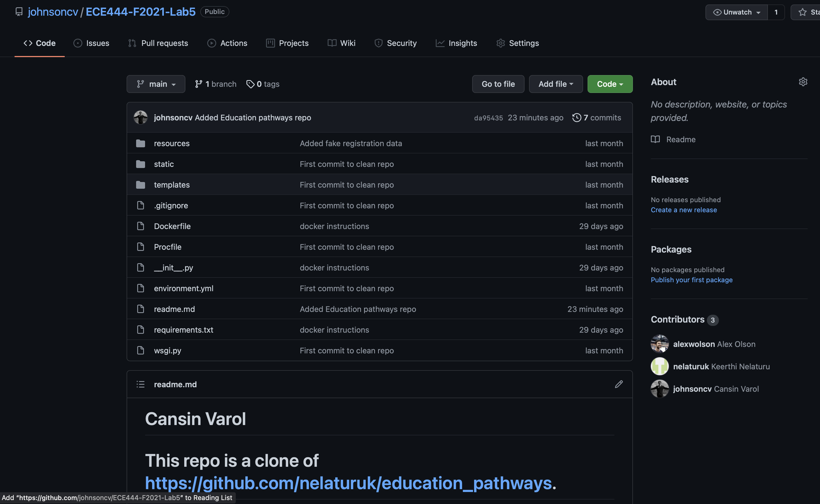
Task: Switch to the Issues tab
Action: click(x=91, y=43)
